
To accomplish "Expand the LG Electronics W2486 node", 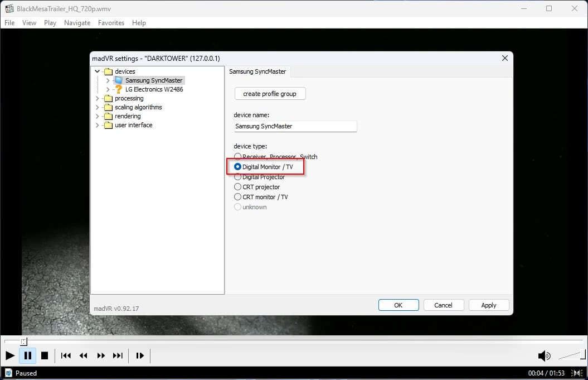I will (x=108, y=89).
